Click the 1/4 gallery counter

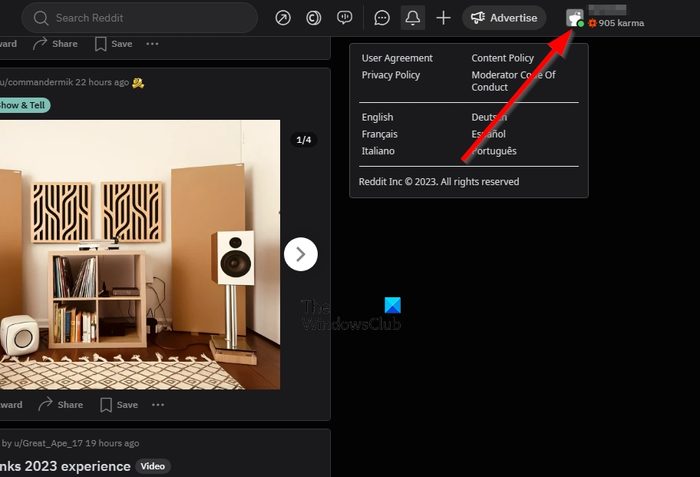coord(304,140)
